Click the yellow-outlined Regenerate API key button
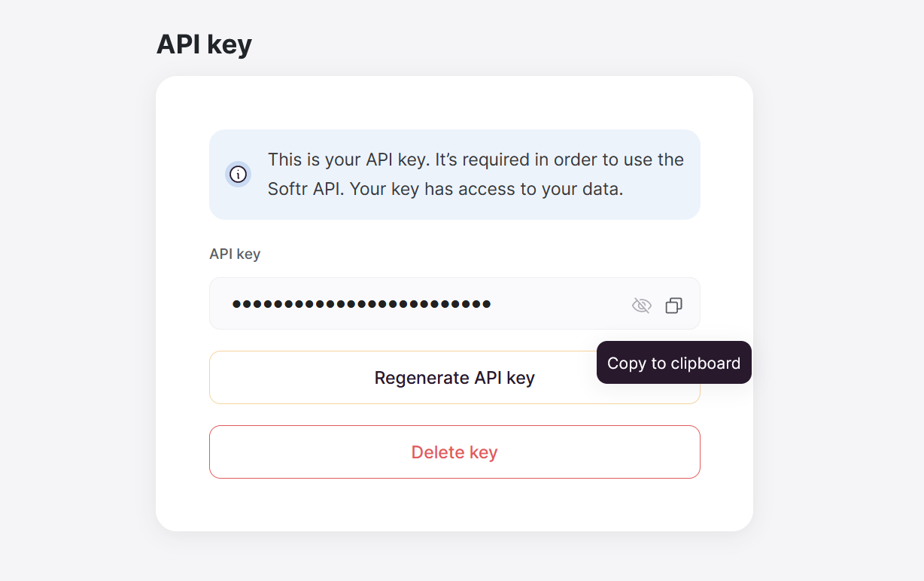The width and height of the screenshot is (924, 581). 454,377
